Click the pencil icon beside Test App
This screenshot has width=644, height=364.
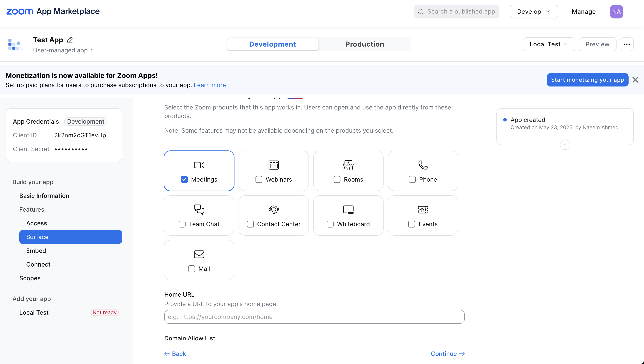click(x=70, y=40)
